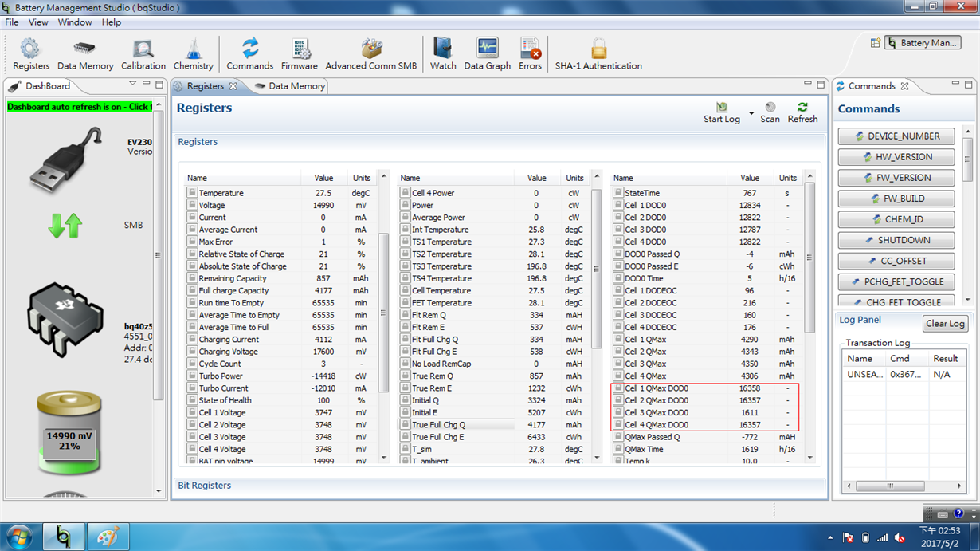Image resolution: width=980 pixels, height=551 pixels.
Task: Open the Help menu
Action: (x=112, y=22)
